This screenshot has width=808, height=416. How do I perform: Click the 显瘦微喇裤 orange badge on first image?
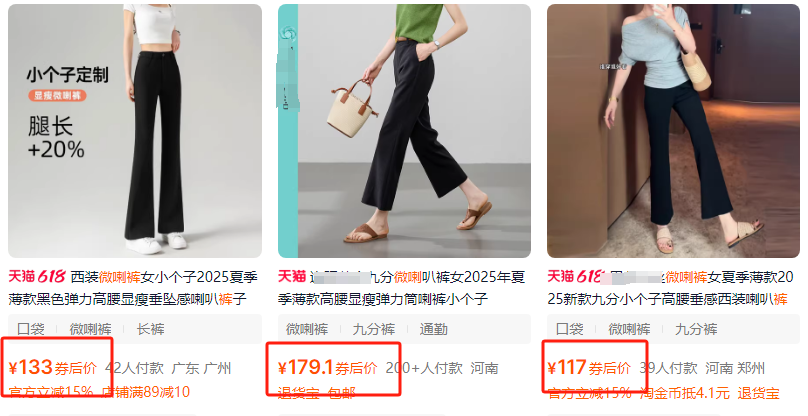[57, 95]
